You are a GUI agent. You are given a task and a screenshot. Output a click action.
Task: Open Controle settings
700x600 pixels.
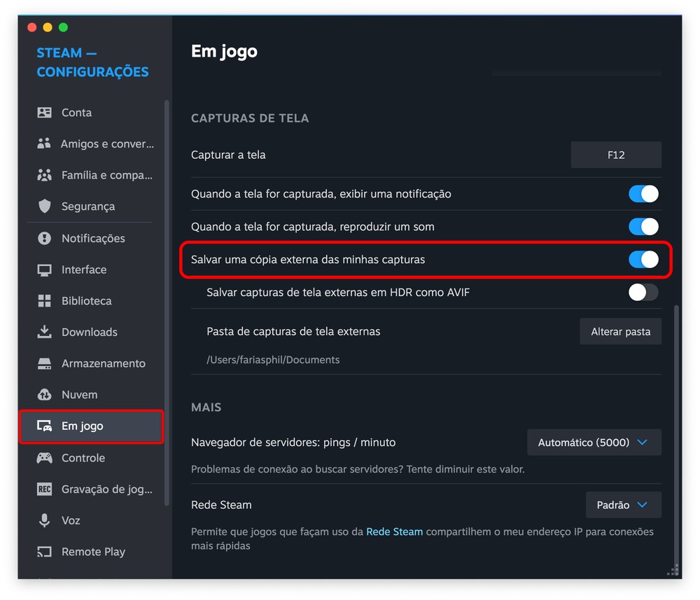91,458
